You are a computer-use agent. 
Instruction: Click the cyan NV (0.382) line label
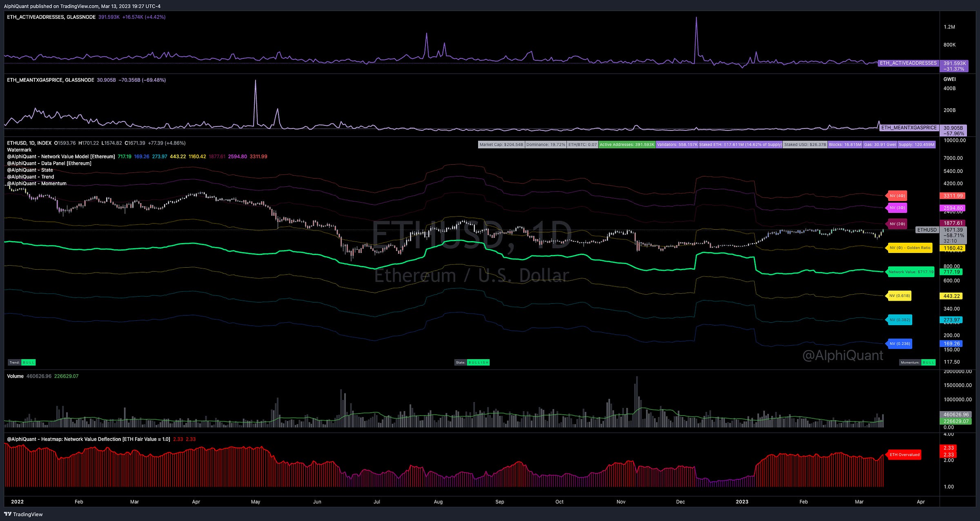tap(900, 320)
